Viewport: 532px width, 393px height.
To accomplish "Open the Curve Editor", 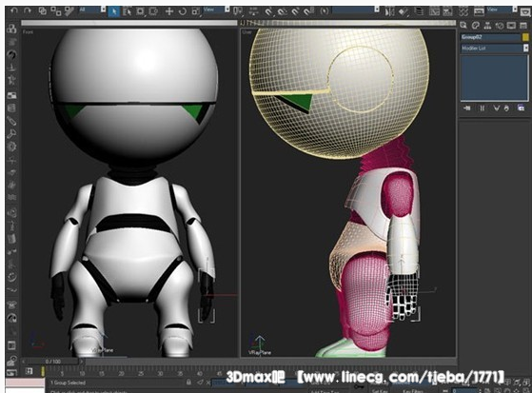I will [x=435, y=11].
